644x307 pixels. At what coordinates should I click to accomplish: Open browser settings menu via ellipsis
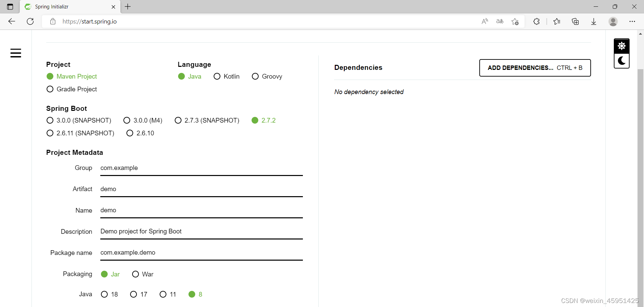pos(633,21)
